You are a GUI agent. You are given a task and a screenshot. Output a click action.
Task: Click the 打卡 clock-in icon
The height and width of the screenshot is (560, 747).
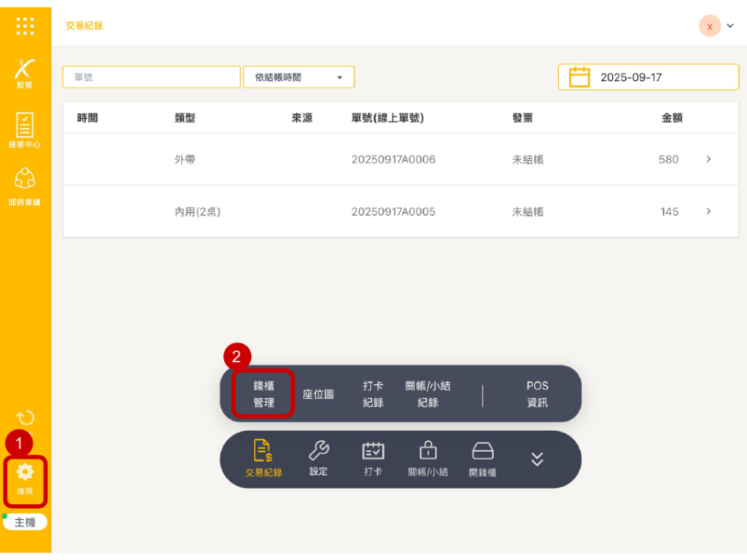[x=373, y=458]
